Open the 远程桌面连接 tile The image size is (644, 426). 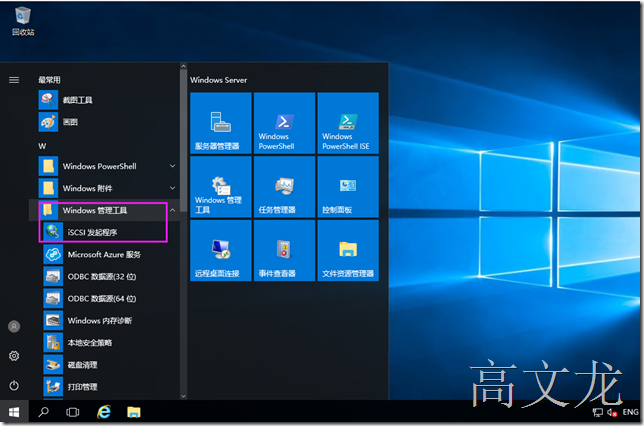coord(221,251)
